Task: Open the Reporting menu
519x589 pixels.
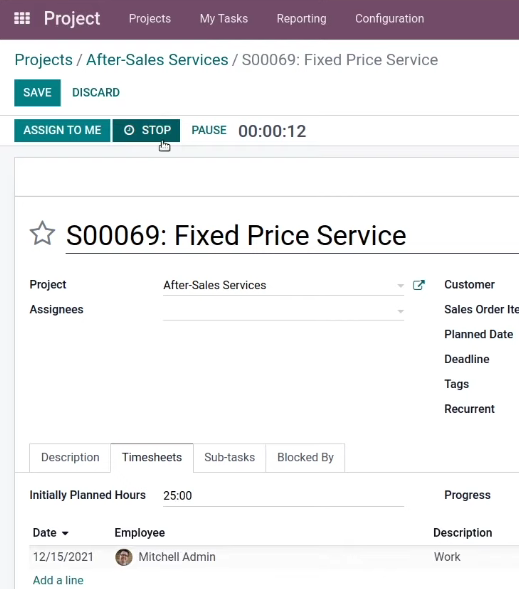Action: 302,18
